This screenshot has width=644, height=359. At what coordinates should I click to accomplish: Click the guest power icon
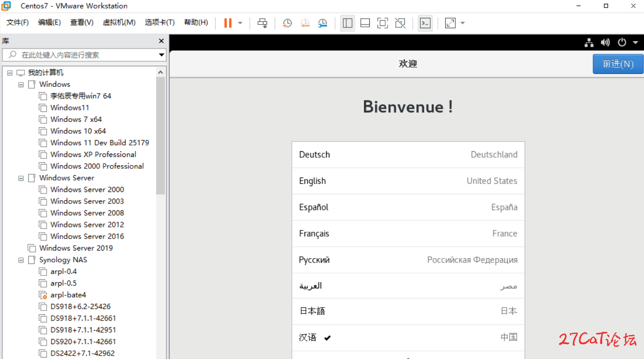click(x=622, y=42)
